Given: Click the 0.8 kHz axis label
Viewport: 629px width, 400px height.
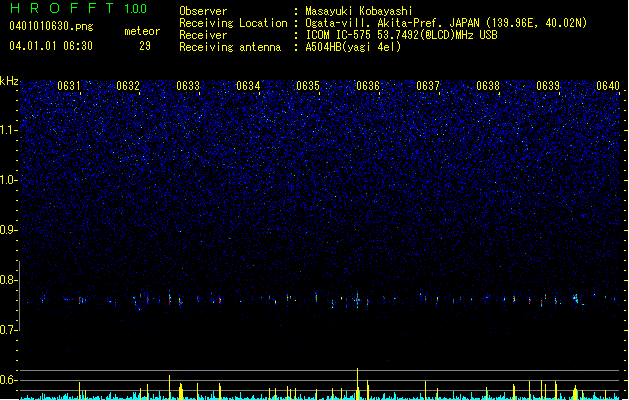Looking at the screenshot, I should coord(8,280).
